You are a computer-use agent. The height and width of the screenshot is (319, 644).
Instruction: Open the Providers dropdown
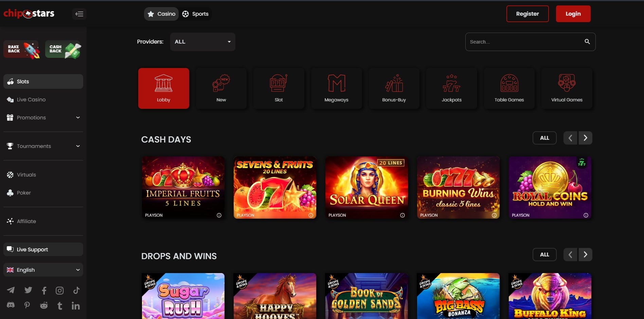[202, 42]
